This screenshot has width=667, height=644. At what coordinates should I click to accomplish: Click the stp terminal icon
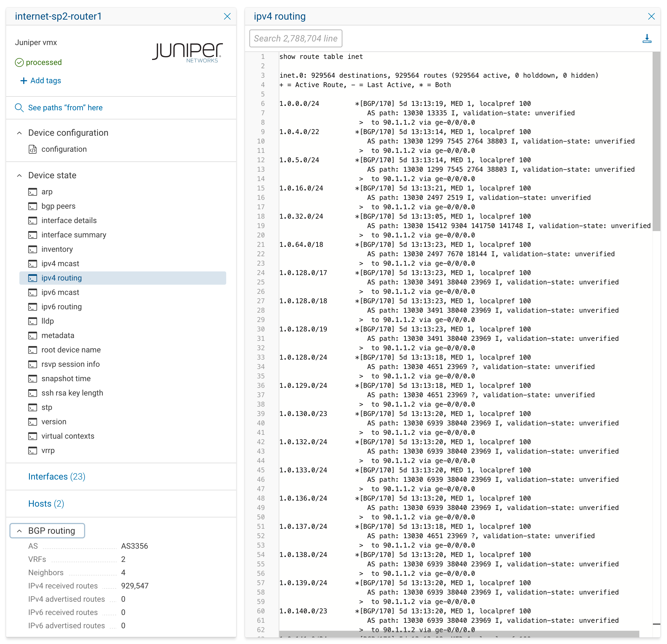[33, 407]
